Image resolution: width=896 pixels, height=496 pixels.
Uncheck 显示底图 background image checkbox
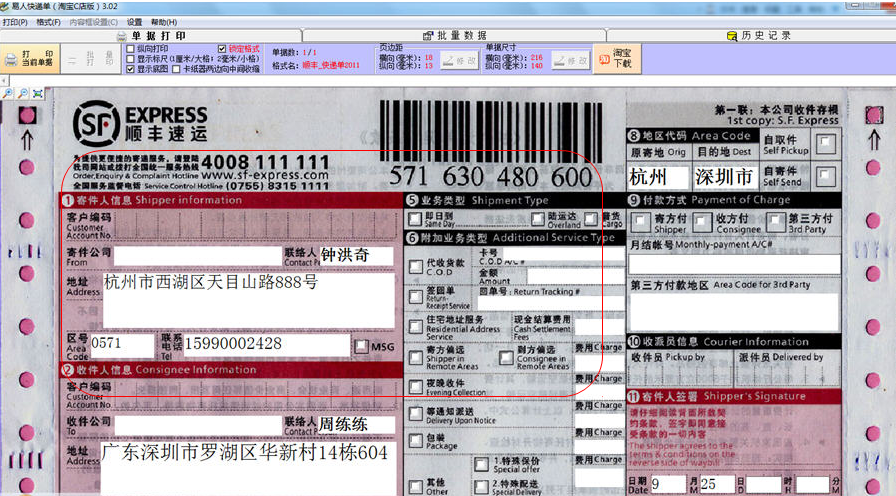click(x=130, y=69)
